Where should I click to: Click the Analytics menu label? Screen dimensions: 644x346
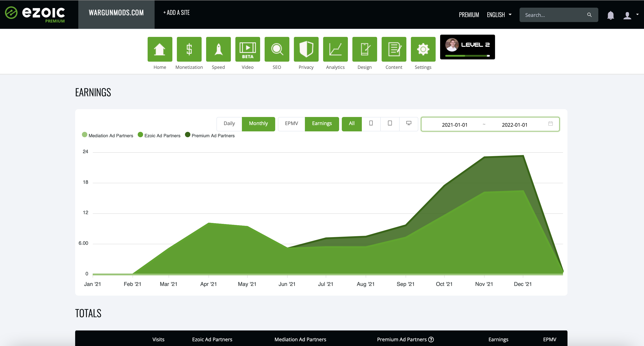(x=335, y=67)
